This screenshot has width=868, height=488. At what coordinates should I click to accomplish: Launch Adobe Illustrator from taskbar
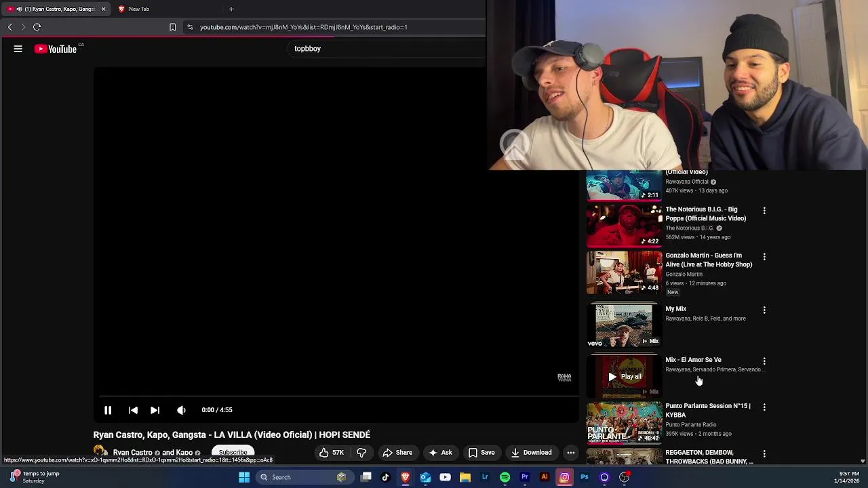pyautogui.click(x=545, y=477)
